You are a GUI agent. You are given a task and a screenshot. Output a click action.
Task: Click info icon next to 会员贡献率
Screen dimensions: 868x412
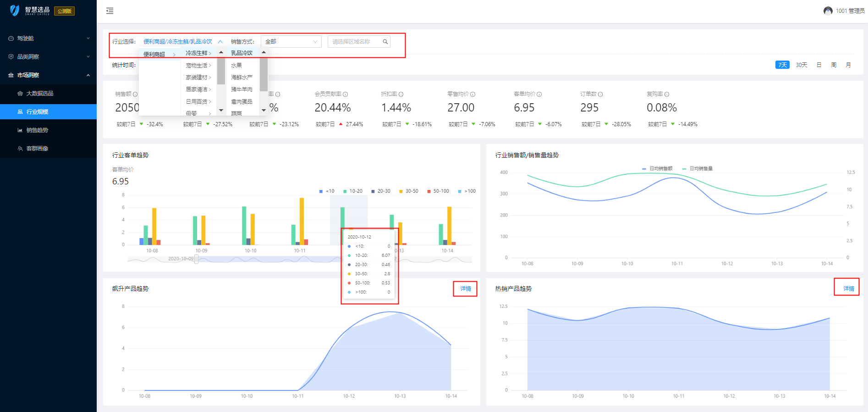click(x=345, y=94)
